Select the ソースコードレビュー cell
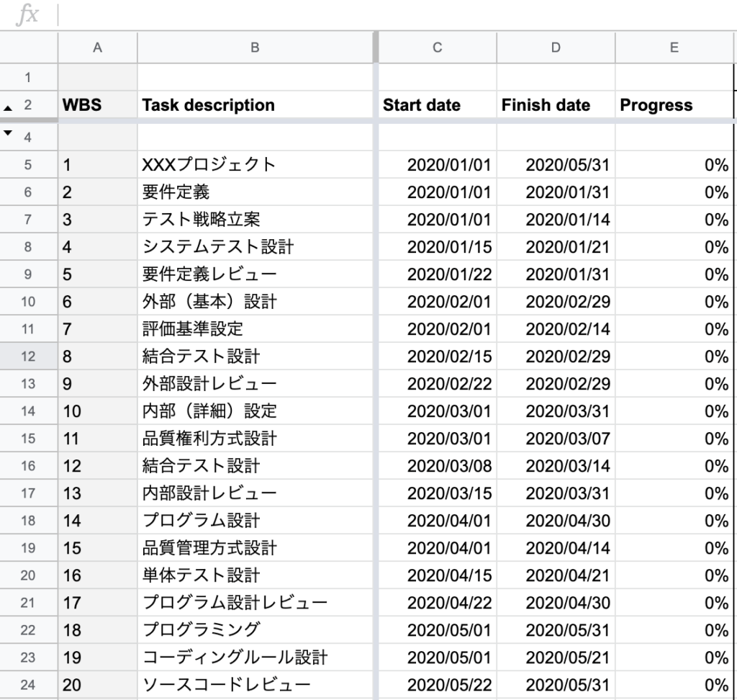Image resolution: width=737 pixels, height=700 pixels. [255, 684]
